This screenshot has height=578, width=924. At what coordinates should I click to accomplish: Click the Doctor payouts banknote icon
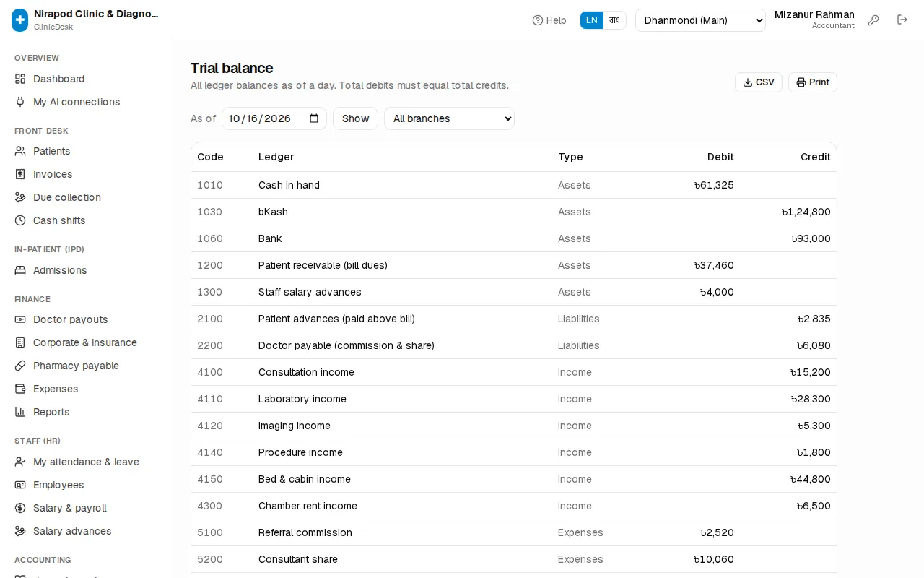20,319
